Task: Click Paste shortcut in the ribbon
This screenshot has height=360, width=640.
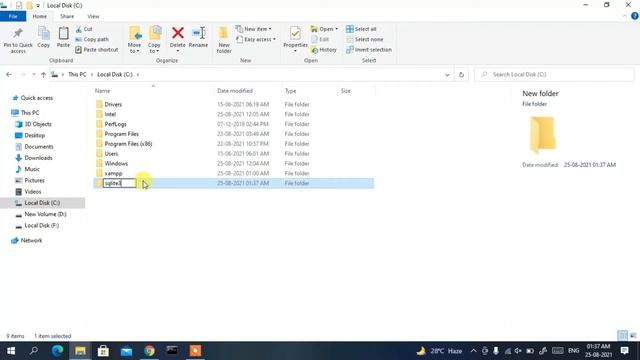Action: (97, 50)
